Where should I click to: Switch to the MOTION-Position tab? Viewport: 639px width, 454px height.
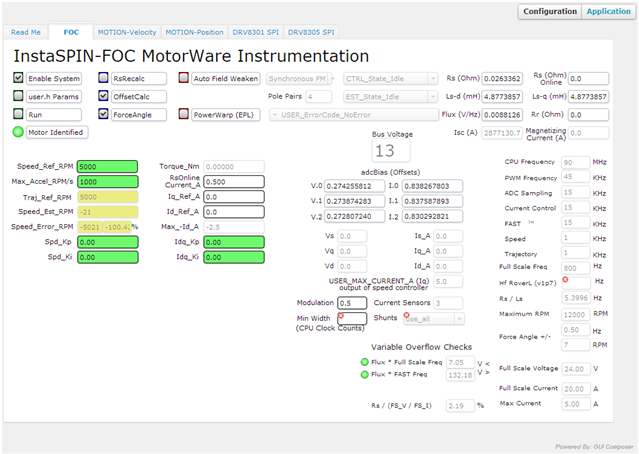[194, 32]
